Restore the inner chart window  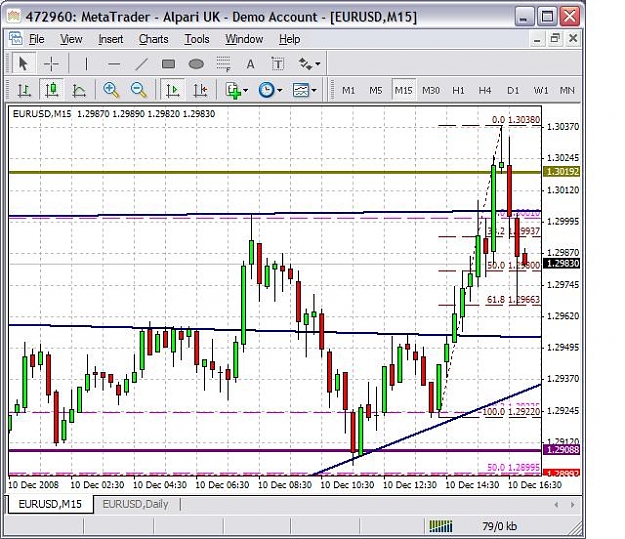pyautogui.click(x=555, y=38)
